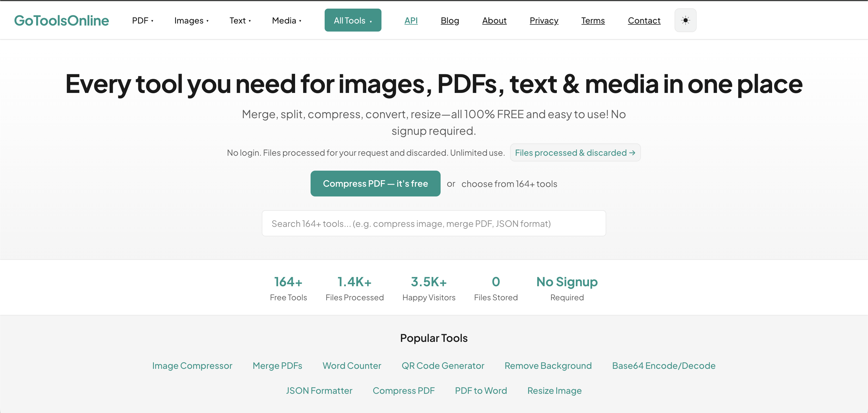
Task: Toggle dark mode with the sun icon
Action: (685, 20)
